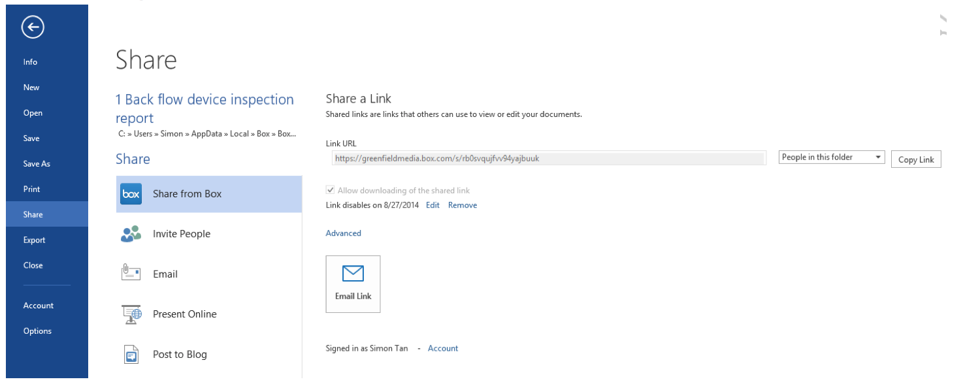Select Save As in sidebar
Viewport: 980px width, 388px height.
click(37, 164)
